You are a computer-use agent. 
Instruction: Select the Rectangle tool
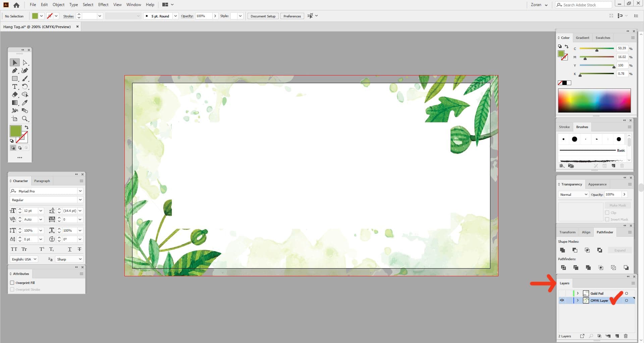click(15, 78)
